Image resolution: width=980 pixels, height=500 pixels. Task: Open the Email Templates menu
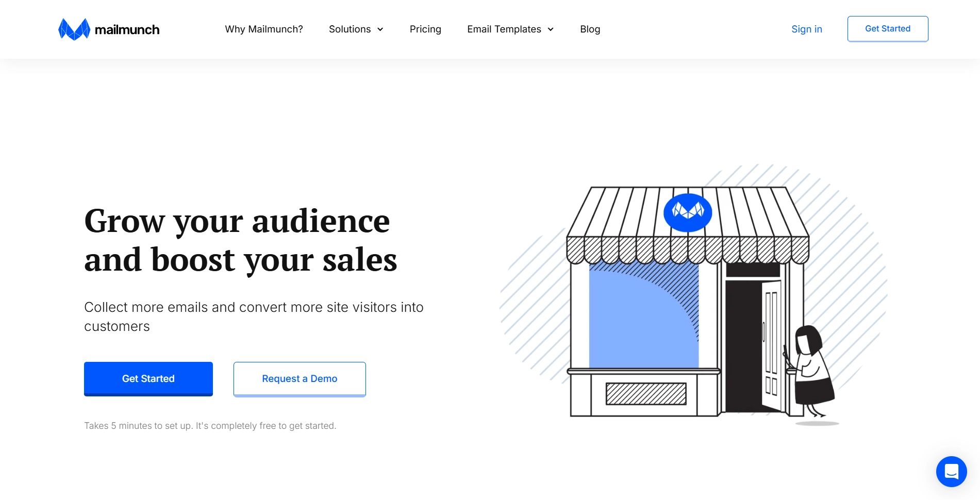(x=510, y=29)
